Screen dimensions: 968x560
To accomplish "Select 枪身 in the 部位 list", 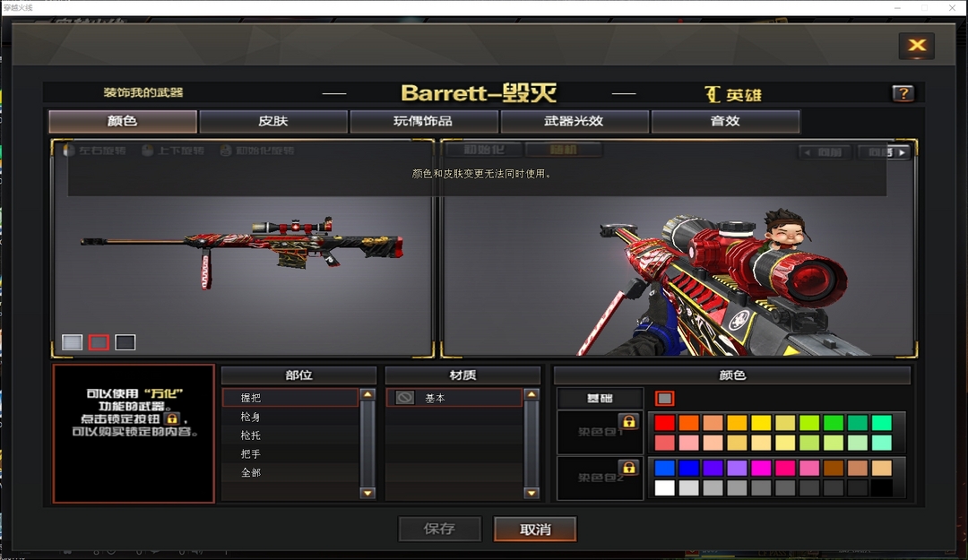I will (290, 417).
